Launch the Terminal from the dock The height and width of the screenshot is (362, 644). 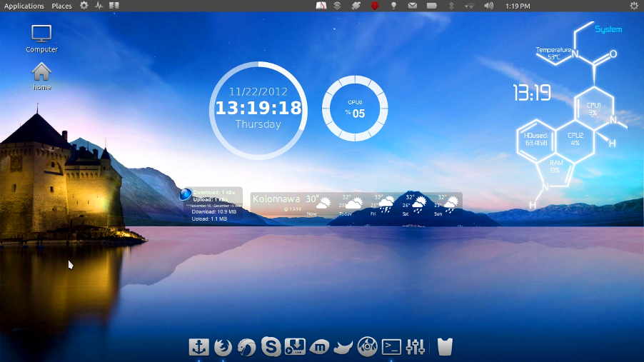pos(391,347)
